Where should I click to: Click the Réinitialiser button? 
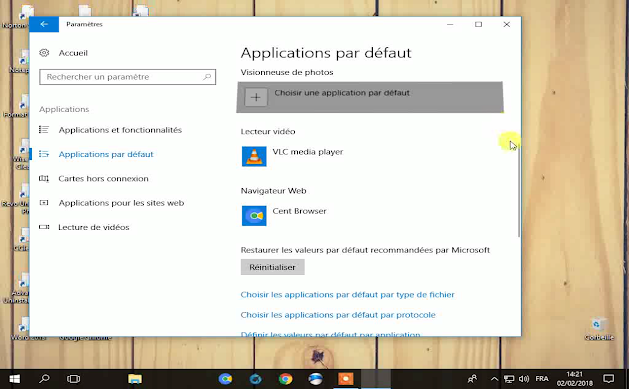coord(272,267)
